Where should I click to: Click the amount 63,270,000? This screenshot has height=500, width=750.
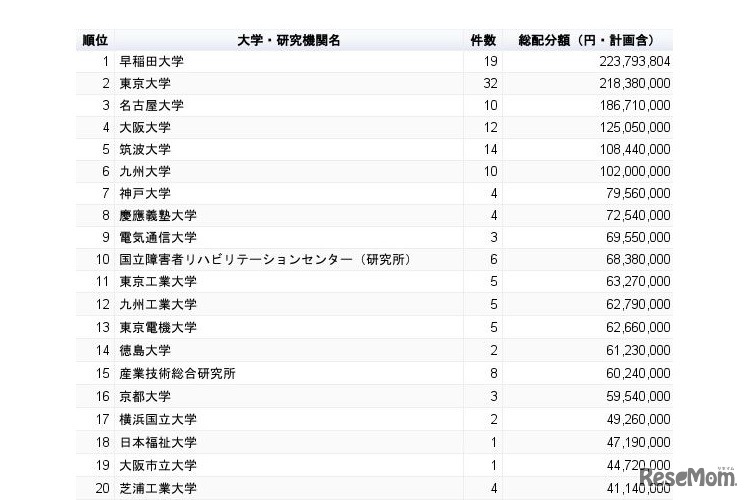pyautogui.click(x=638, y=281)
